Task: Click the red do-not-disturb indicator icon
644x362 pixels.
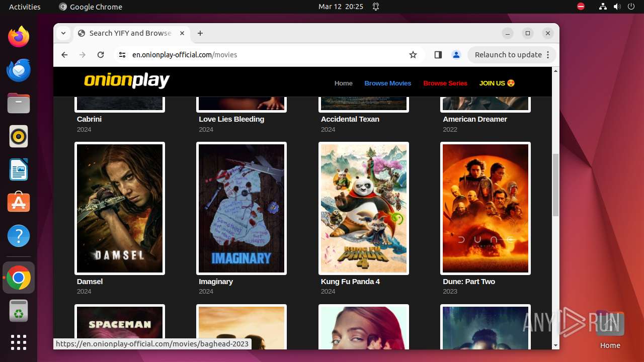Action: point(581,7)
